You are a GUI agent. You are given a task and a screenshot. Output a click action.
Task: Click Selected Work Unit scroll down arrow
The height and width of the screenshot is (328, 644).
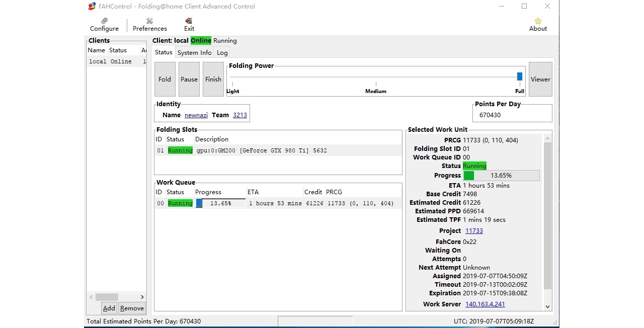coord(548,307)
